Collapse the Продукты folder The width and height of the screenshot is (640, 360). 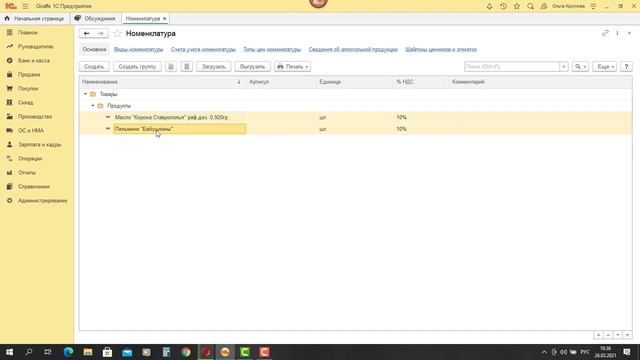click(93, 106)
